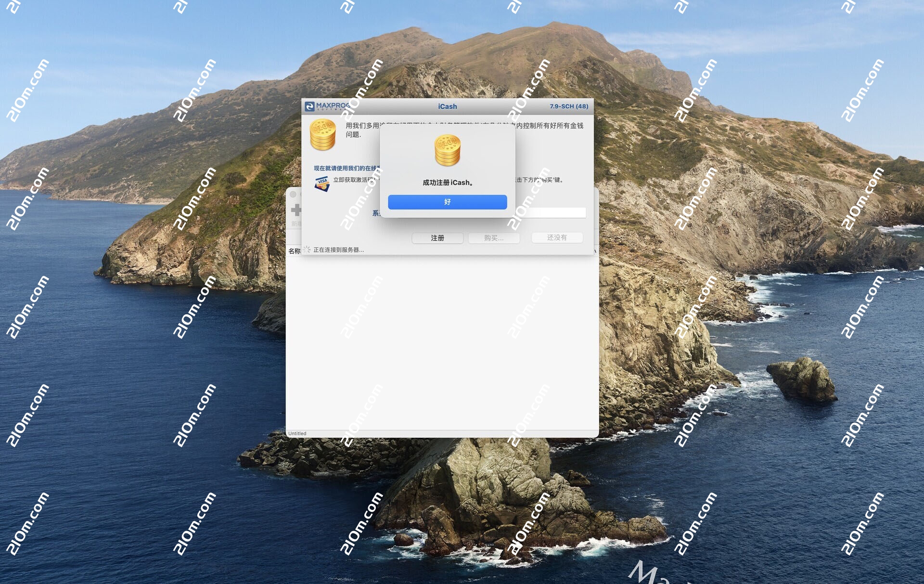Click the white input field above 还没有
Screen dimensions: 924x584
tap(551, 212)
